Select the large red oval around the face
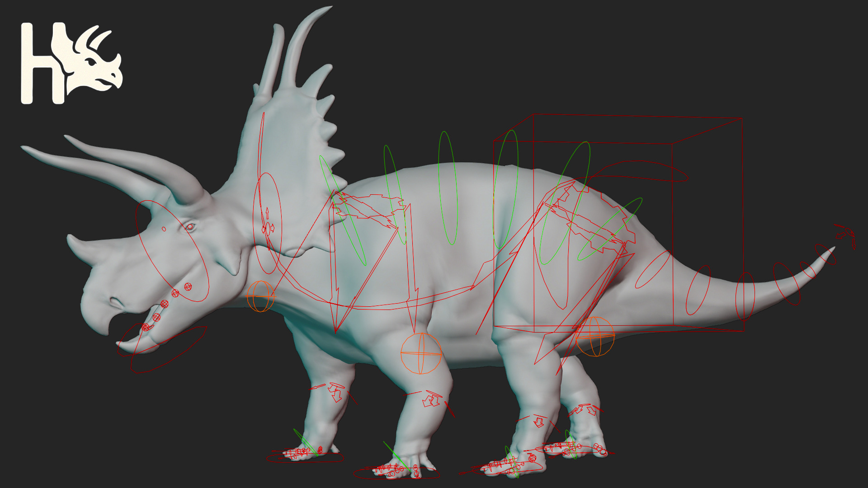 pos(172,251)
